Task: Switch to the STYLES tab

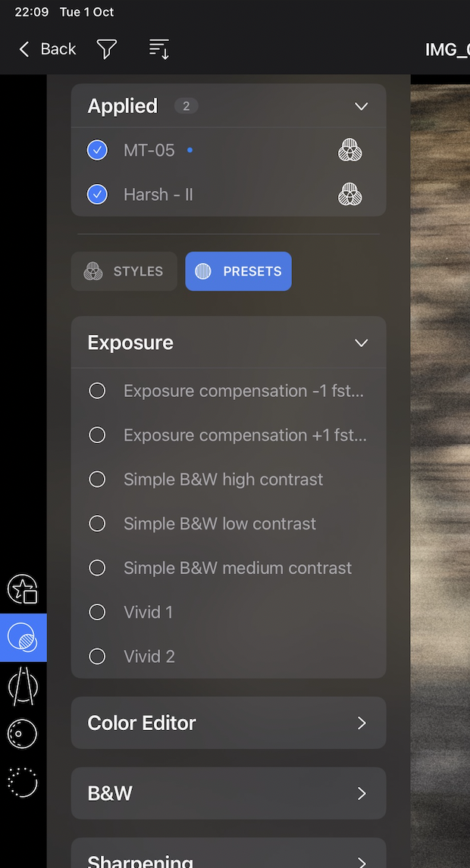Action: [x=124, y=271]
